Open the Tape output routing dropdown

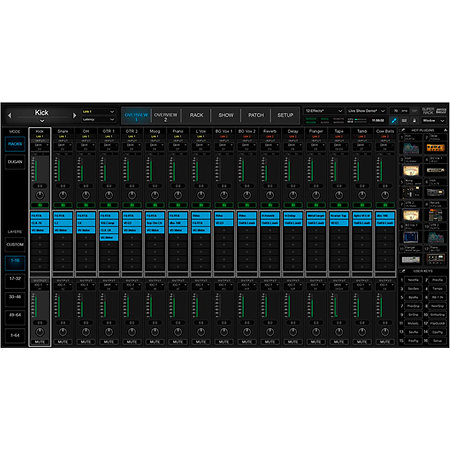[x=339, y=285]
